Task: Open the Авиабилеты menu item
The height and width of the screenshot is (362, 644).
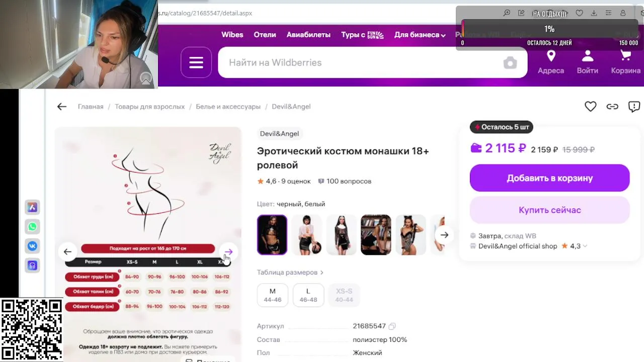Action: click(308, 35)
